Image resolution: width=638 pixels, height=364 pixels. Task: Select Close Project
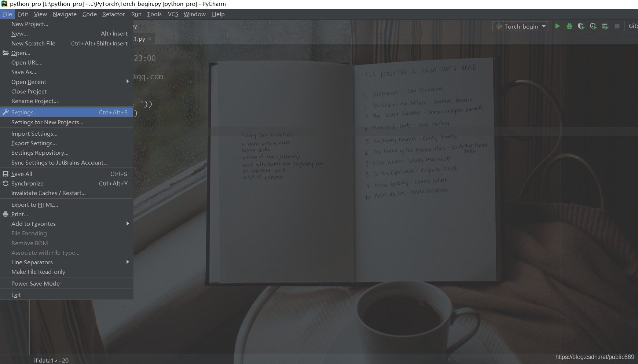point(66,91)
